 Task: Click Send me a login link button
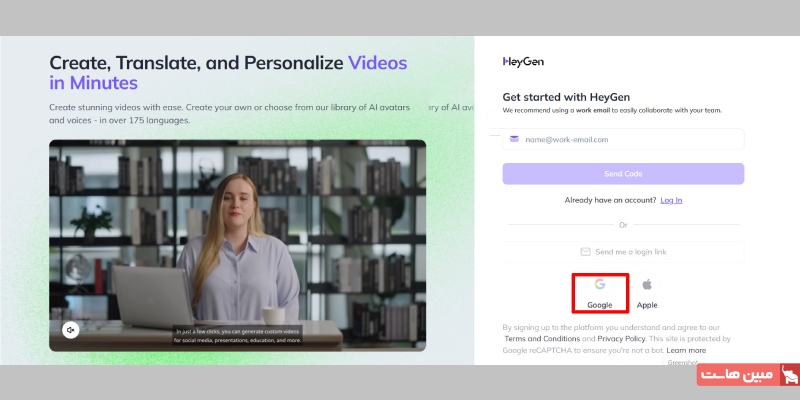[623, 252]
